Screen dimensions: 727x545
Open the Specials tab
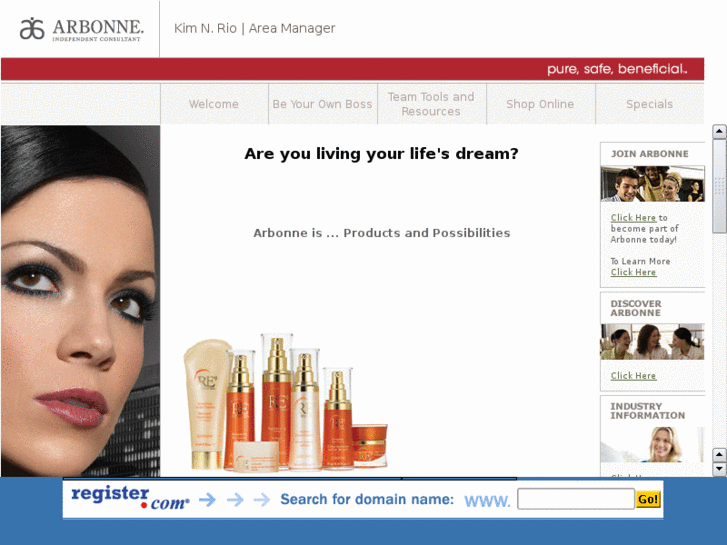click(650, 104)
